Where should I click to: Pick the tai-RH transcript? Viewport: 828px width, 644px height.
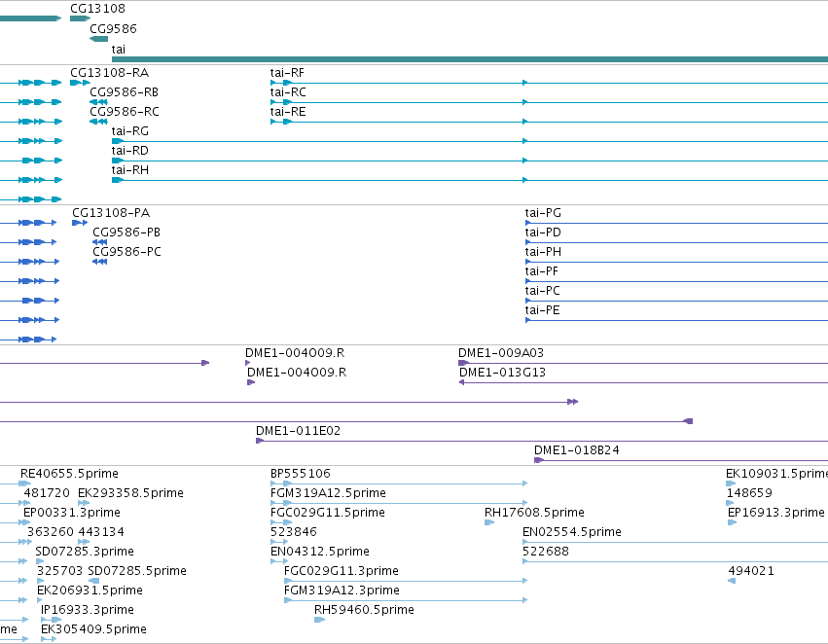(130, 170)
